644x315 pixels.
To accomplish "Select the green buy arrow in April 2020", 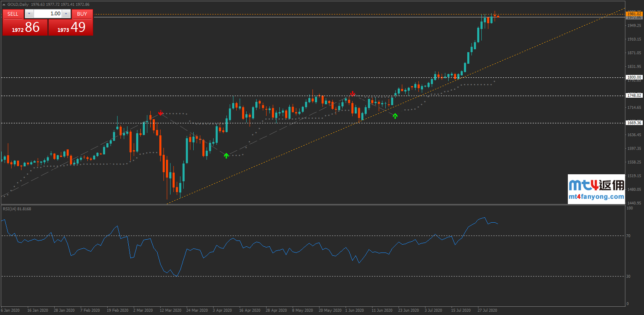I will tap(226, 156).
